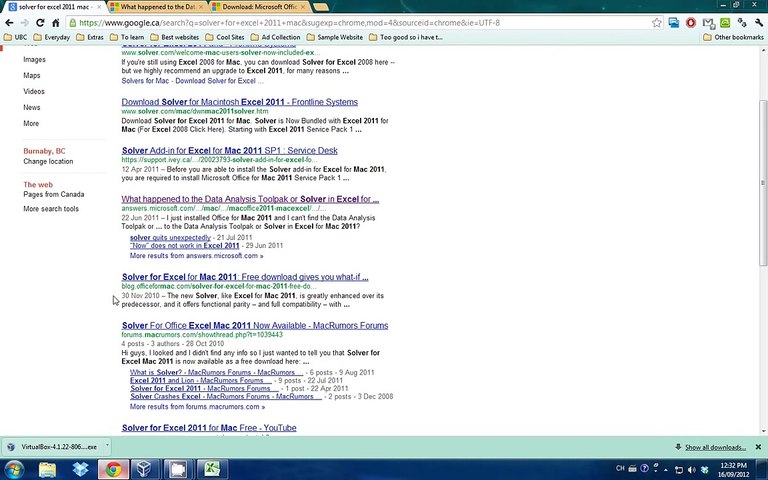This screenshot has width=768, height=480.
Task: Click the taskbar clock showing 12:32 PM
Action: tap(734, 470)
